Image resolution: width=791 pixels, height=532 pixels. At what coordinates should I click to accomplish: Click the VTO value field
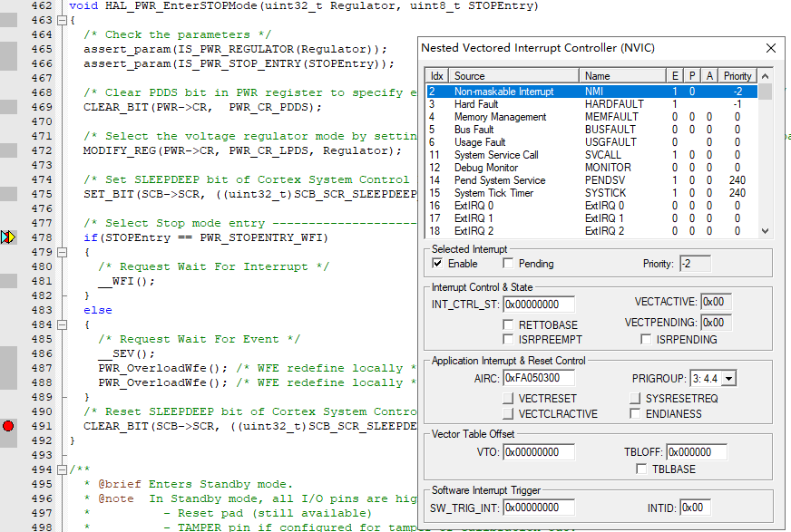tap(539, 452)
